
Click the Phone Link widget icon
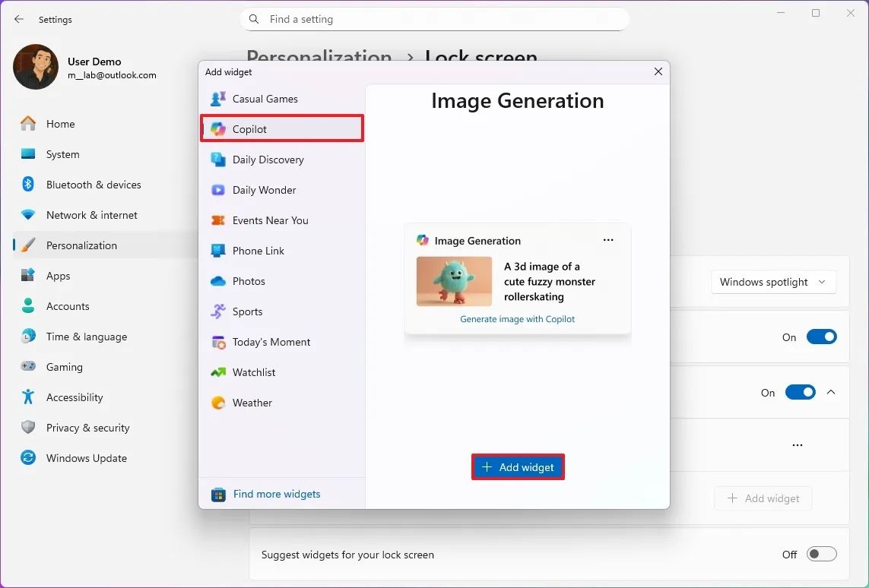(218, 251)
